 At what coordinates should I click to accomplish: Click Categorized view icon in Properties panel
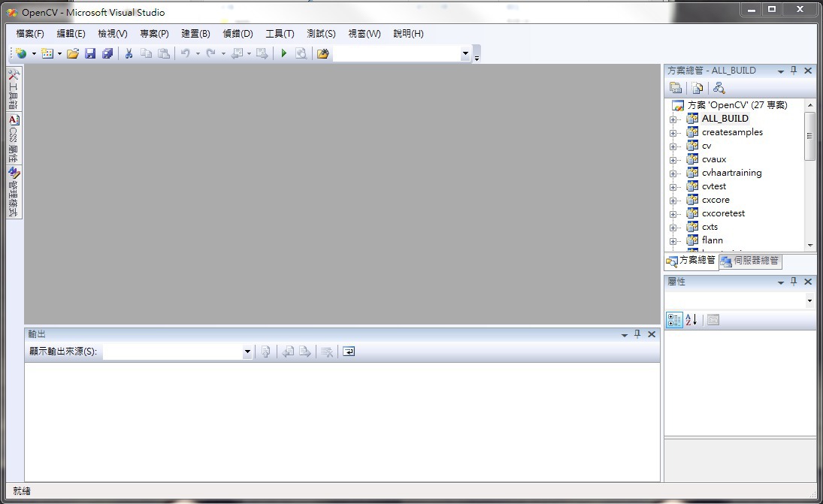674,319
